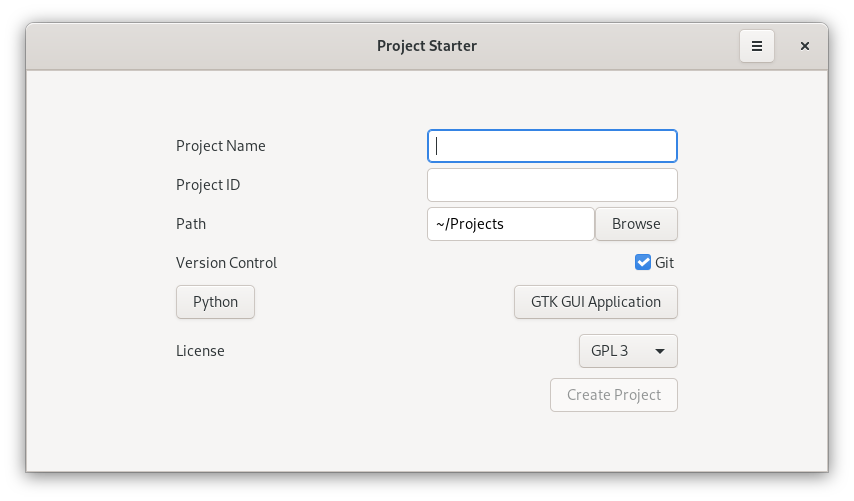Select the GPL 3 text in license selector

pyautogui.click(x=609, y=351)
